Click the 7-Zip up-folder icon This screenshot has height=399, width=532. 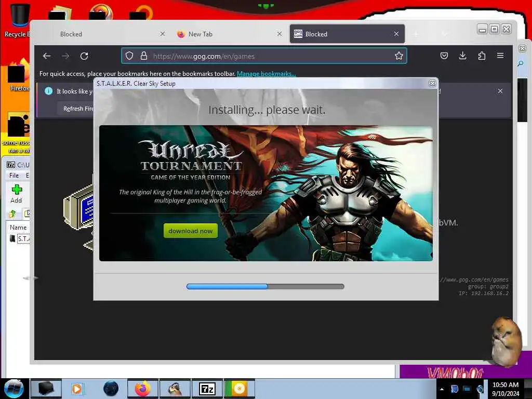click(12, 214)
